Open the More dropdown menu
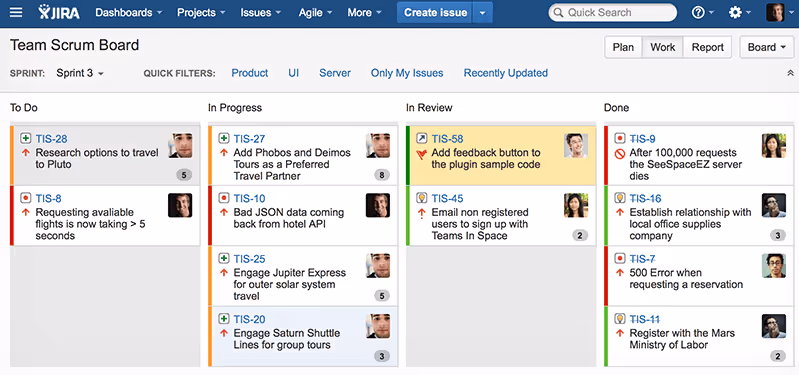The height and width of the screenshot is (375, 799). point(364,12)
